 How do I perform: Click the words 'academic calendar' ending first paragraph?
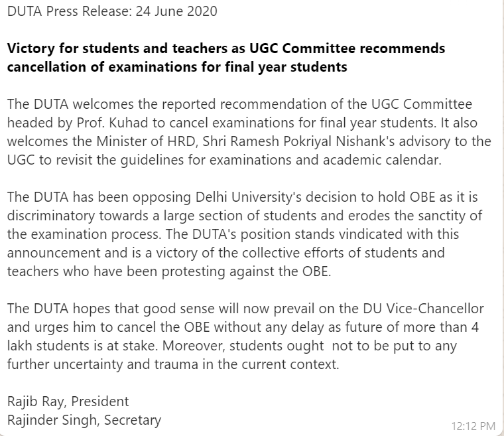(x=382, y=160)
